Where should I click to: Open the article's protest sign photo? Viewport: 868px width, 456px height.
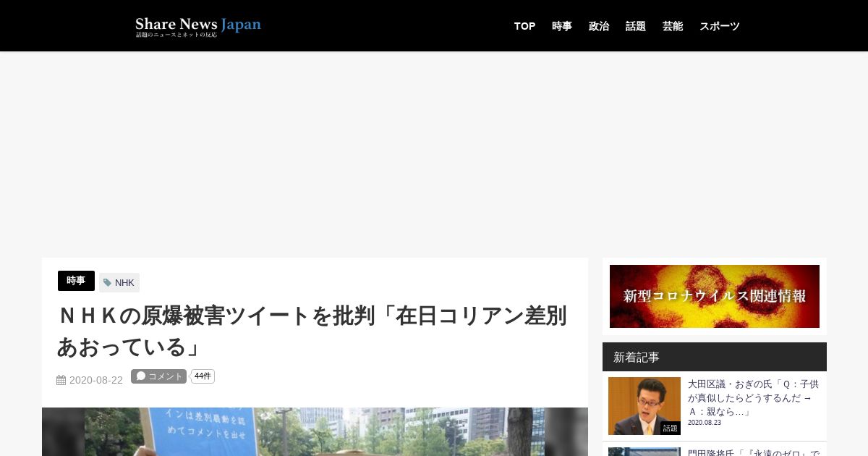point(315,431)
